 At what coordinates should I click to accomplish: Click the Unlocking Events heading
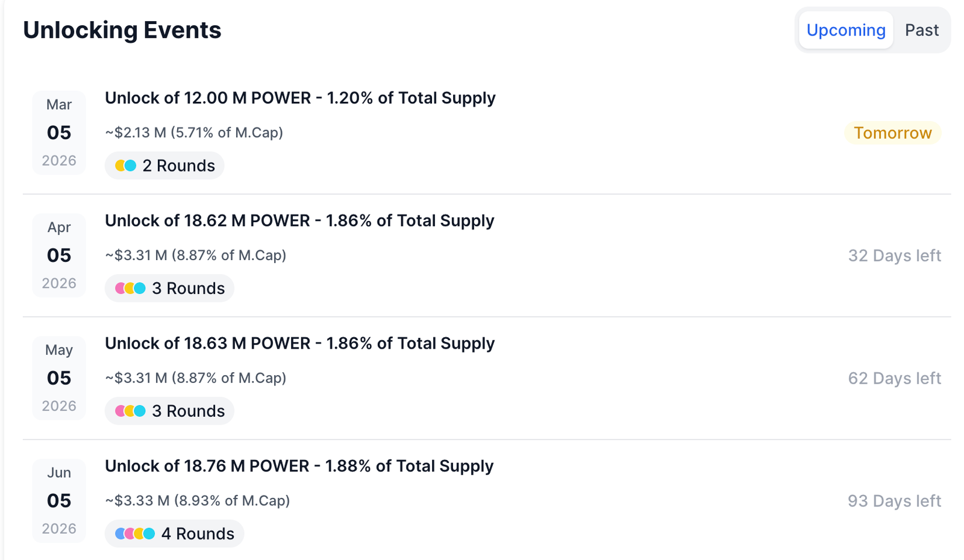[122, 30]
